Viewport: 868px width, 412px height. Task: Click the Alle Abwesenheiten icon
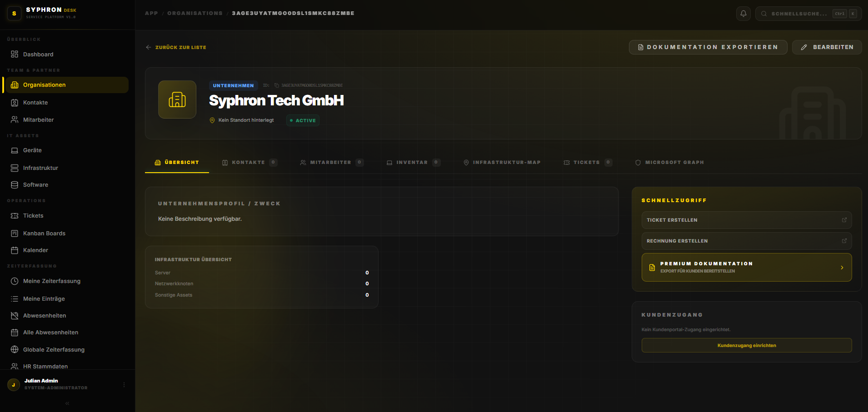point(15,333)
